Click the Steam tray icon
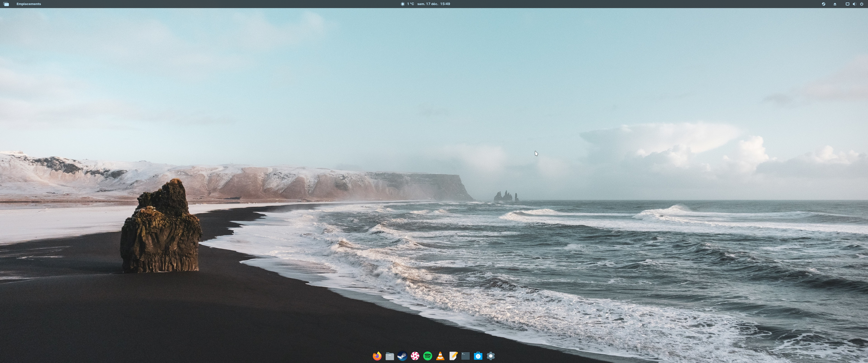868x363 pixels. point(823,4)
